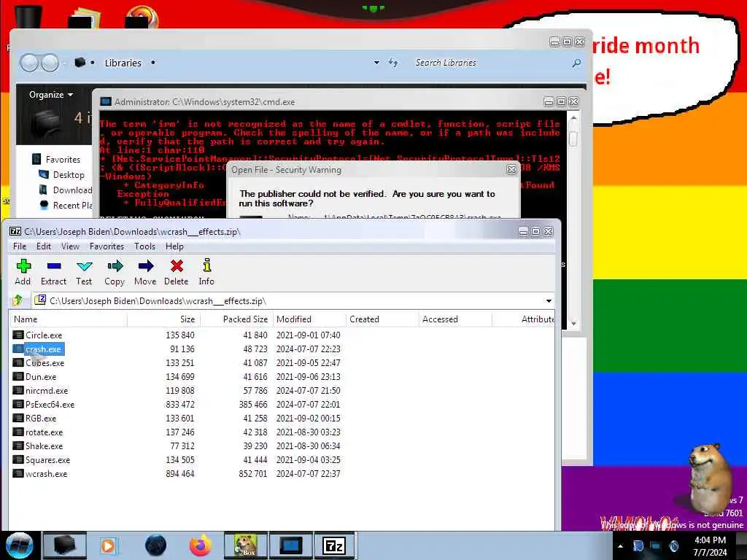Image resolution: width=747 pixels, height=560 pixels.
Task: Show hidden tray icons arrow
Action: [x=620, y=546]
